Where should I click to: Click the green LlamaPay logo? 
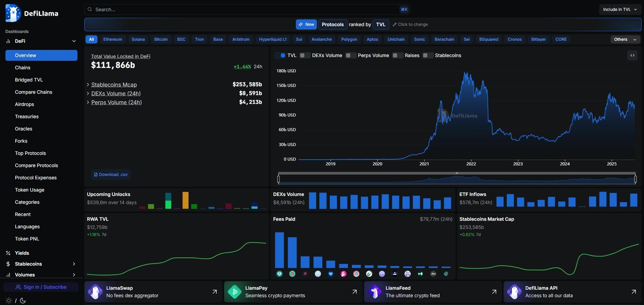click(235, 292)
